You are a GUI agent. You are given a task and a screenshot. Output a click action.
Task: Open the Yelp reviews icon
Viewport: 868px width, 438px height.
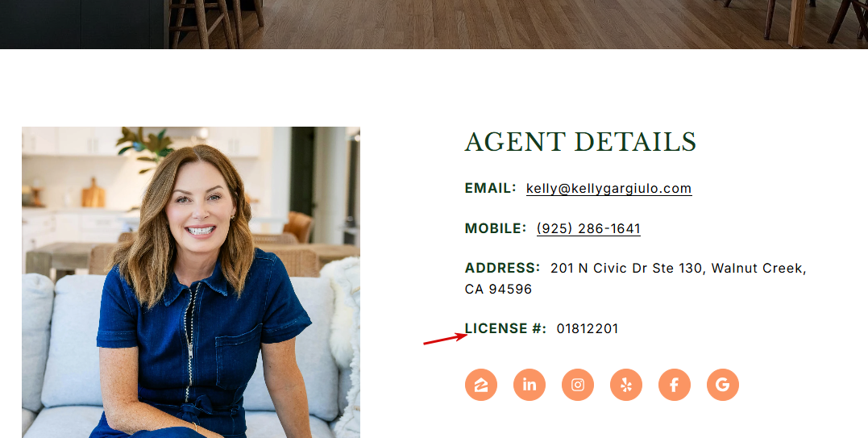[x=626, y=384]
